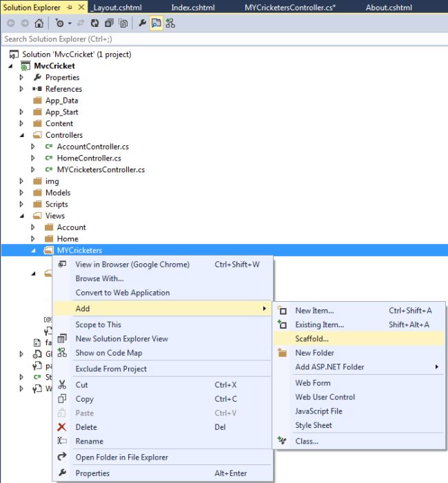This screenshot has height=483, width=448.
Task: Choose Existing Item... in Add submenu
Action: tap(359, 325)
